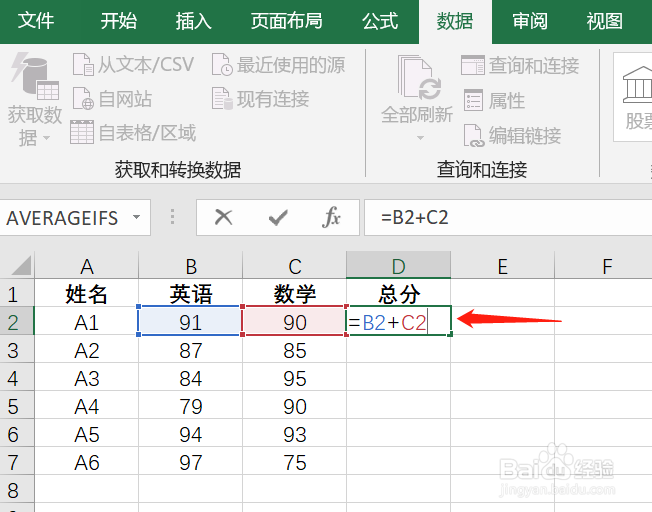This screenshot has height=512, width=652.
Task: Click the 获取数据 database icon
Action: click(x=35, y=76)
